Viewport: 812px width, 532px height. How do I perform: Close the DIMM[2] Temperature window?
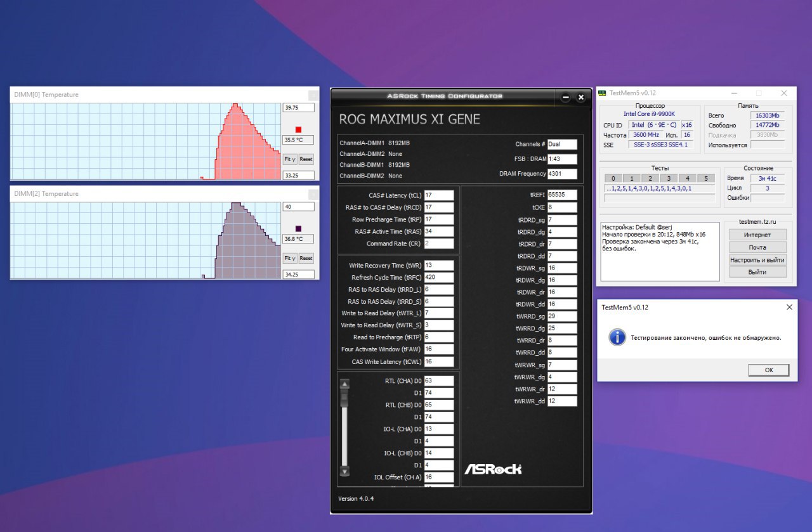(x=313, y=194)
